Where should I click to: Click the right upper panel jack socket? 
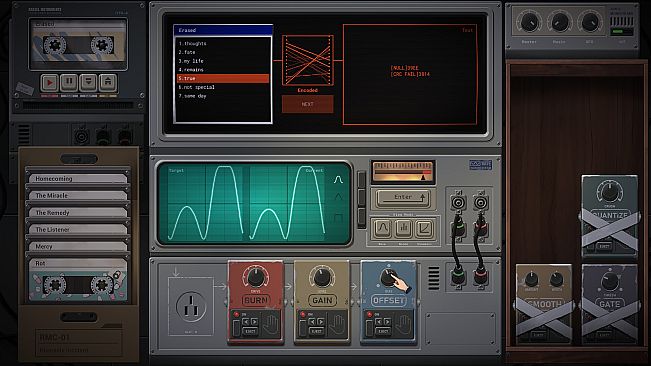tap(480, 203)
